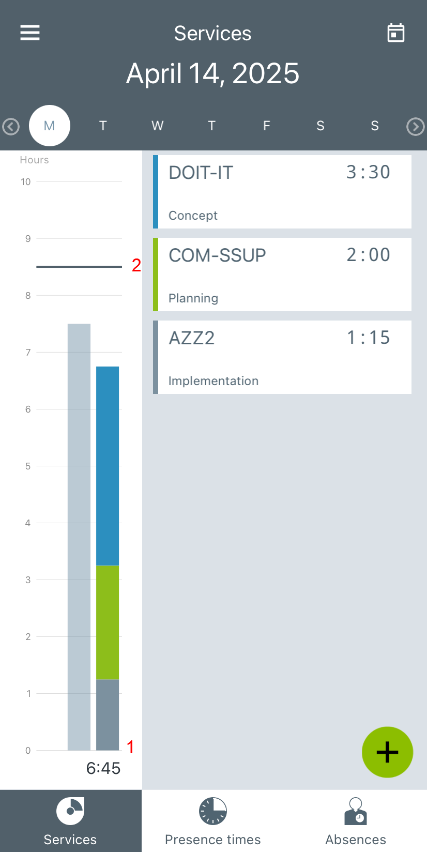Click the Presence times clock icon

point(213,811)
